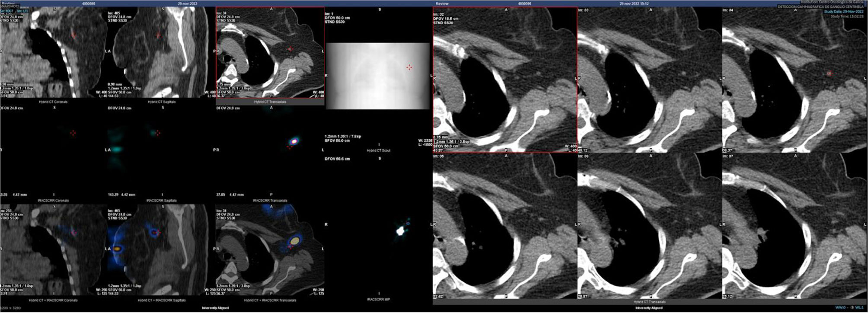Screen dimensions: 868x313
Task: Select transaxial CT slice Im: 36
Action: point(649,226)
